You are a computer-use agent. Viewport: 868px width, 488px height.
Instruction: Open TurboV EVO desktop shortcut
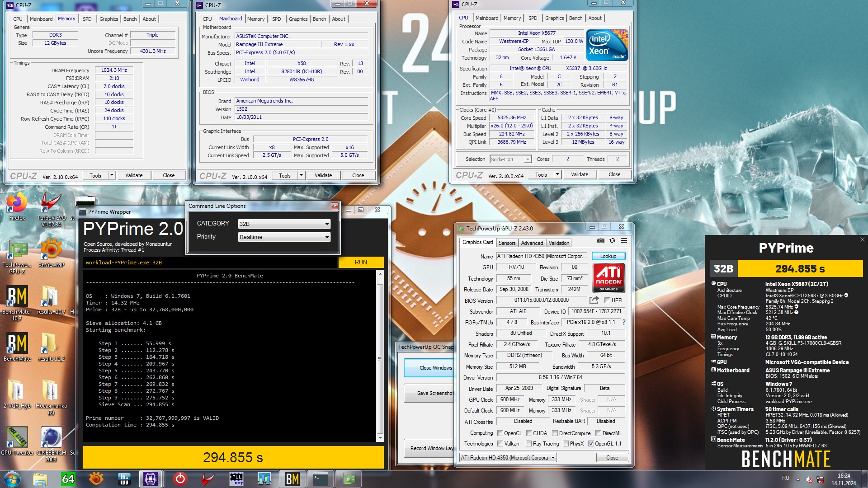point(51,209)
